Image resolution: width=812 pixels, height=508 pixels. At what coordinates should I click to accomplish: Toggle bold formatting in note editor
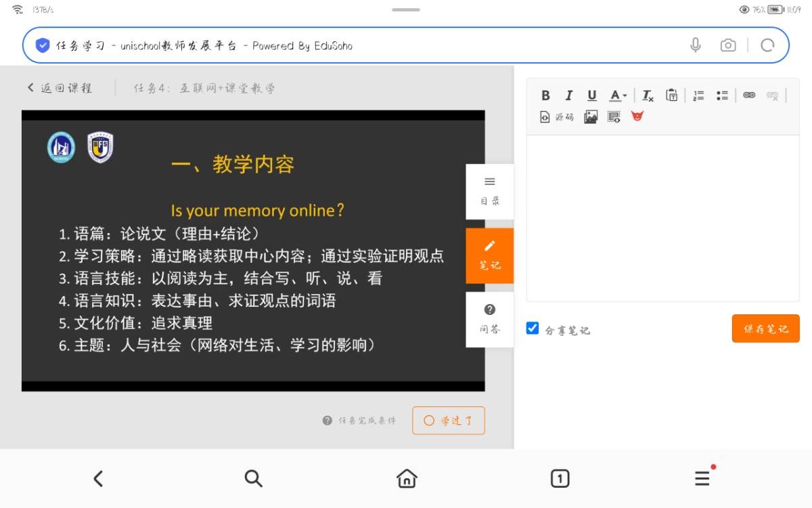click(546, 96)
